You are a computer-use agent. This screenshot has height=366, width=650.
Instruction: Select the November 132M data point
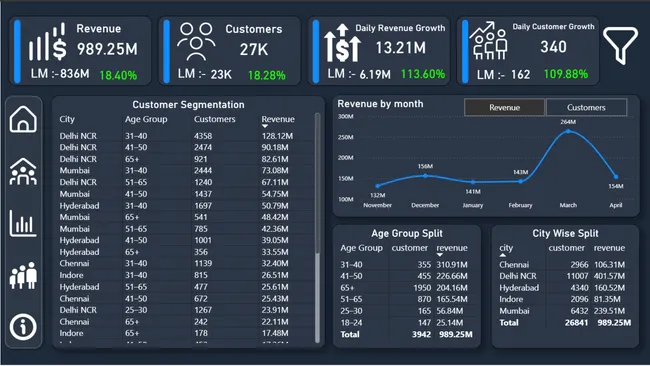[x=377, y=186]
